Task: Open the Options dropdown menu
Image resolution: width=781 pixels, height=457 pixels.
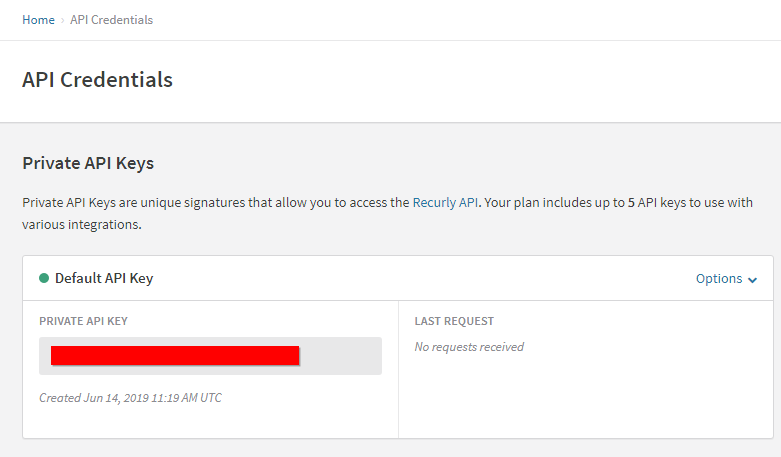Action: 726,279
